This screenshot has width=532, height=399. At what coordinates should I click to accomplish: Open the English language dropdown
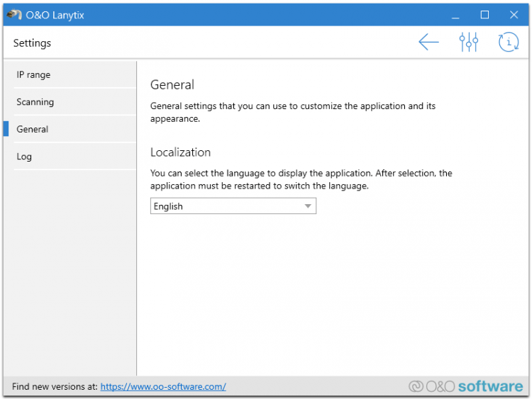pos(233,206)
